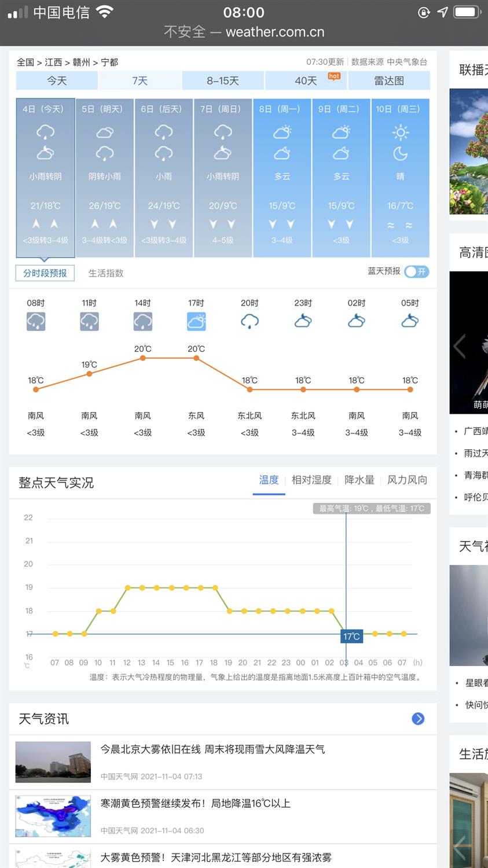Open the 大雾黄色预警 news headline
Screen dimensions: 488x868
point(216,858)
